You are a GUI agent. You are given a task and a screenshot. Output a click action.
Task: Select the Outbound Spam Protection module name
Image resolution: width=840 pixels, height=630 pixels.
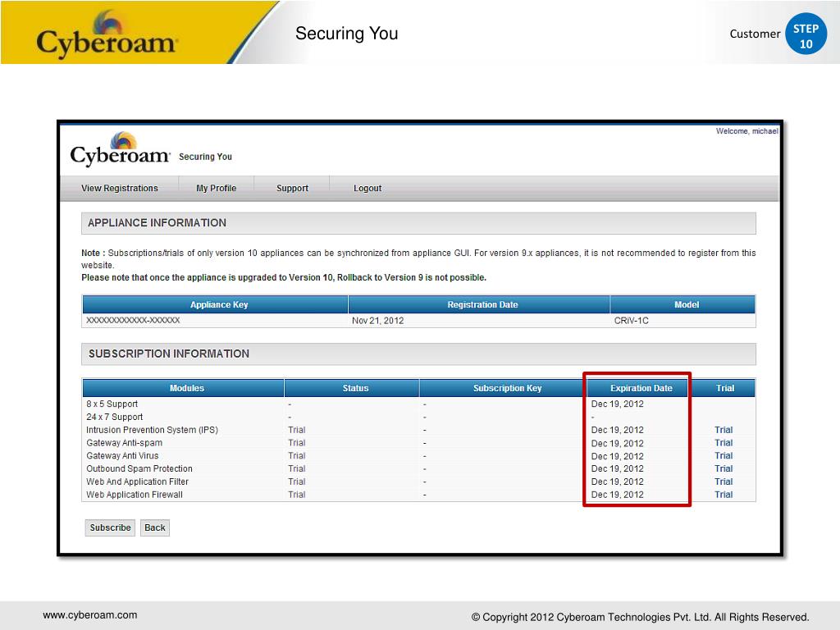click(139, 468)
